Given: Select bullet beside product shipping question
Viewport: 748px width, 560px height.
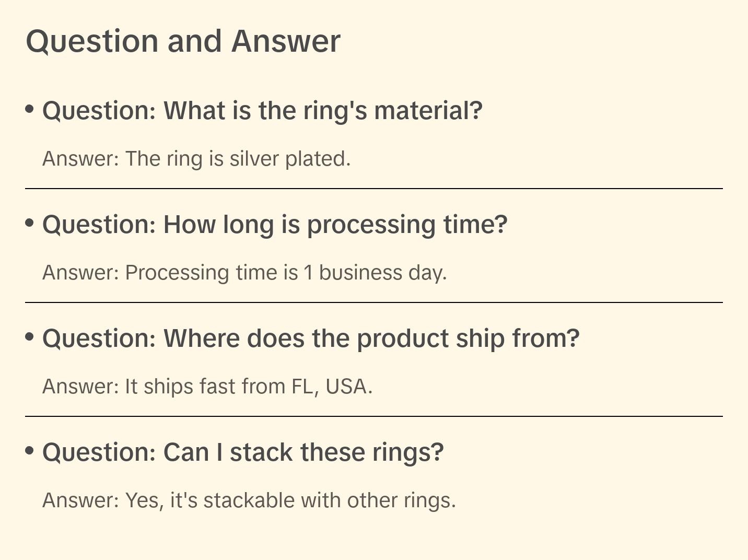Looking at the screenshot, I should [30, 337].
